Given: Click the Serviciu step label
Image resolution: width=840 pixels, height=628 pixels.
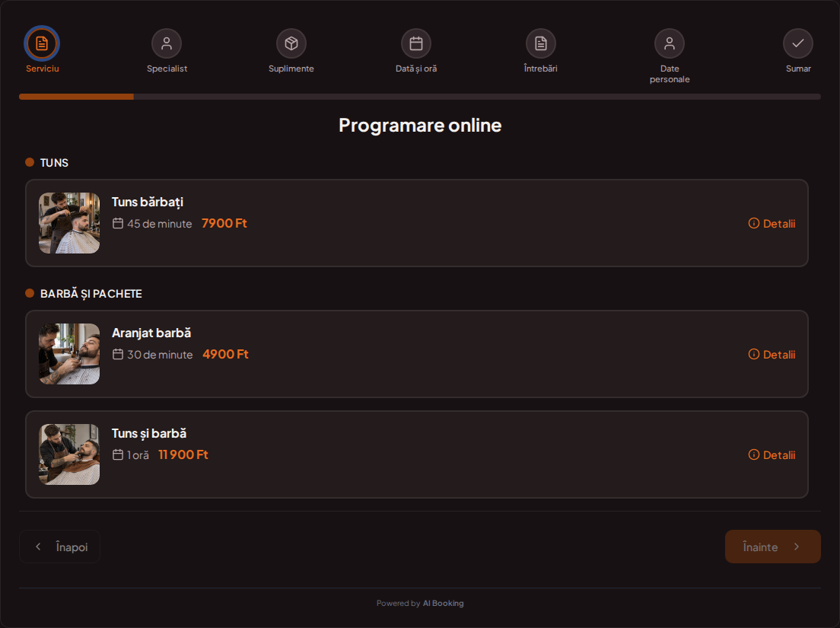Looking at the screenshot, I should point(43,69).
